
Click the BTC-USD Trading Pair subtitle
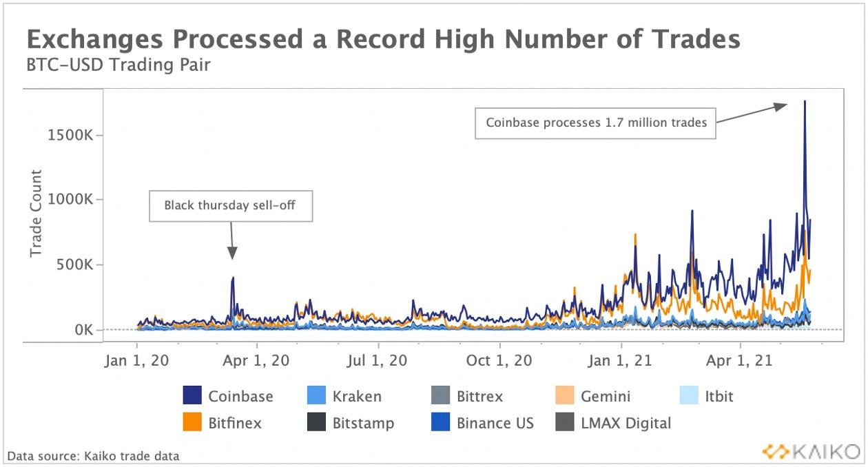point(117,67)
